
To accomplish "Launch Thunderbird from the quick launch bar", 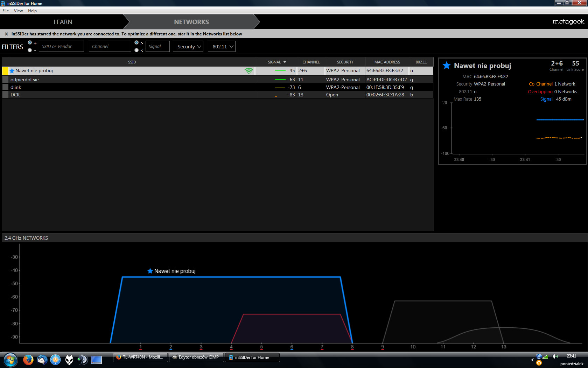I will 42,360.
